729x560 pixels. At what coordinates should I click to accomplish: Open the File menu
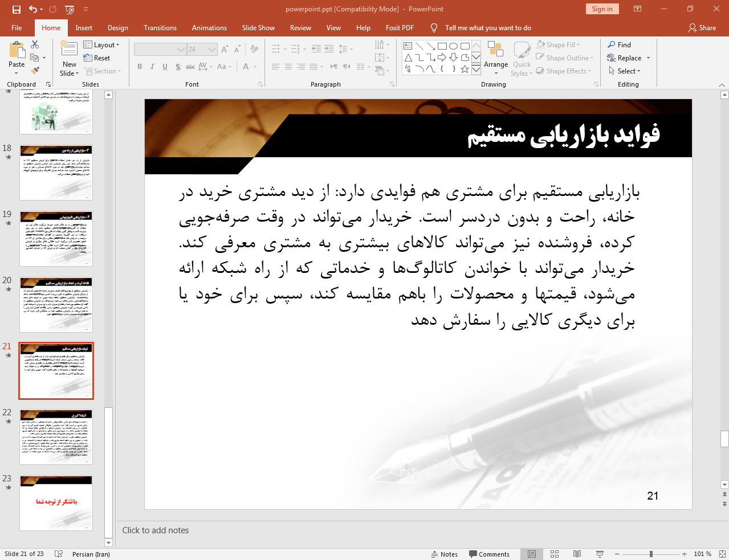pyautogui.click(x=17, y=28)
